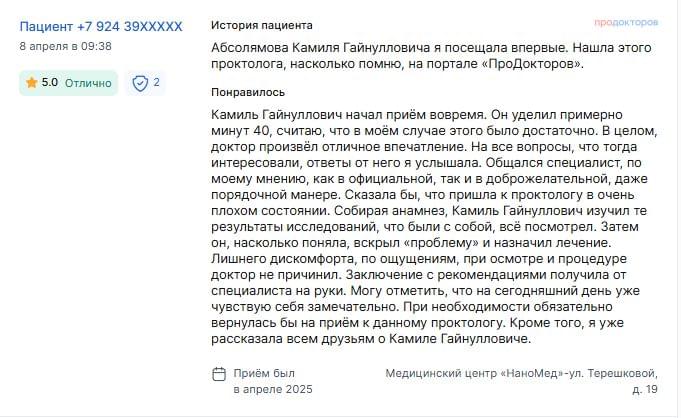Click the д. 19 address line
This screenshot has width=681, height=418.
(x=645, y=389)
